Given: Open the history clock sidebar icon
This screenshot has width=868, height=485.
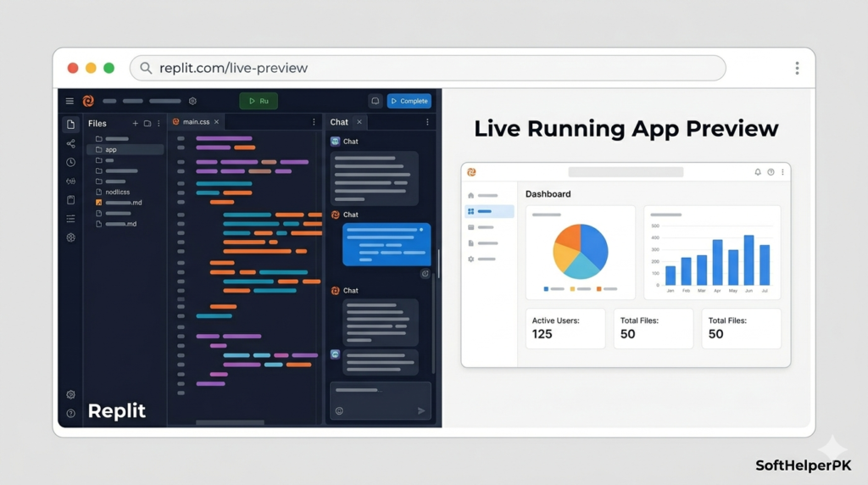Looking at the screenshot, I should (x=71, y=162).
